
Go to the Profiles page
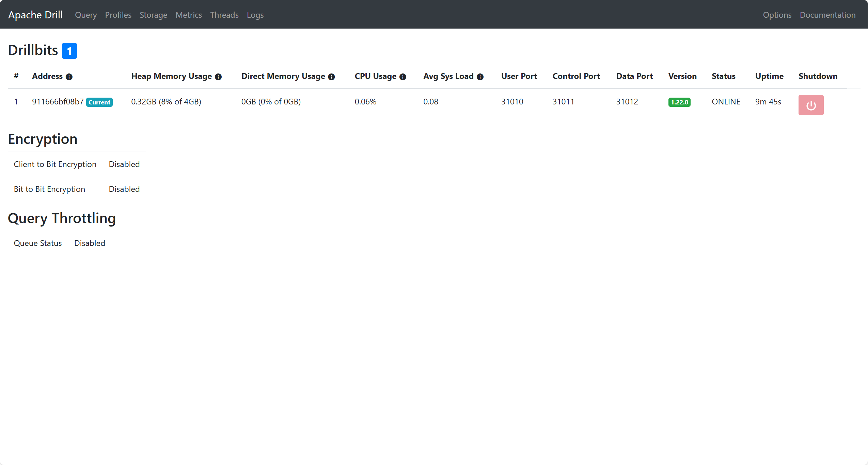coord(118,15)
